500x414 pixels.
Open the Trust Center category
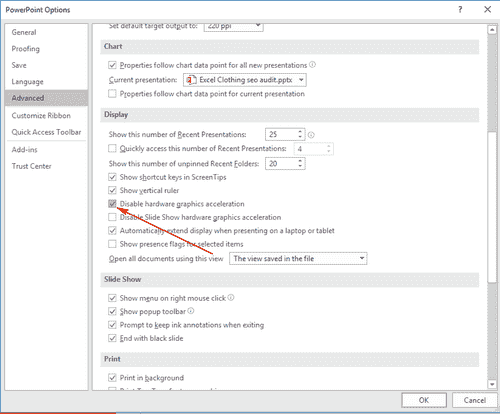tap(31, 166)
